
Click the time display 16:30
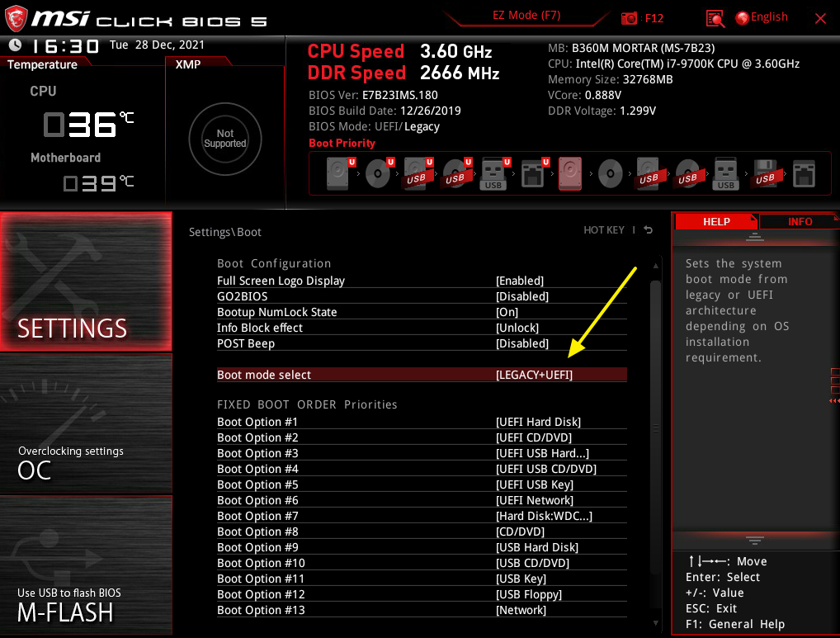point(65,46)
